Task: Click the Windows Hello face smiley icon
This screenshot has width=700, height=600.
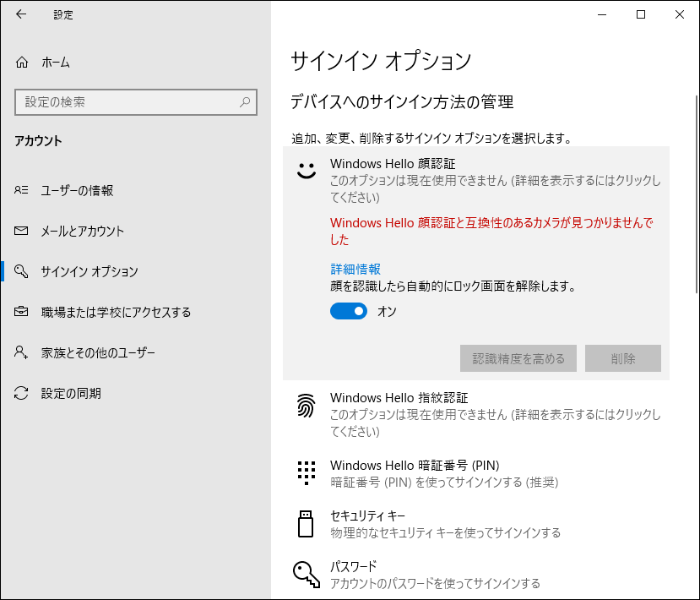Action: click(x=307, y=170)
